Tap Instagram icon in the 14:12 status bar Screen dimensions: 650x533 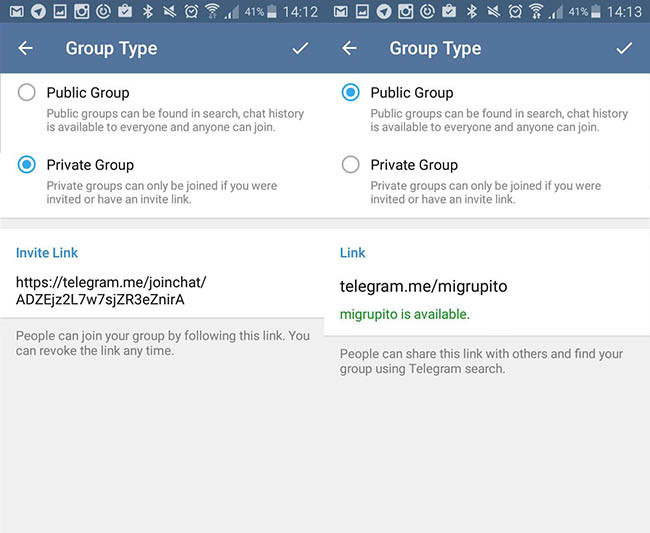81,11
